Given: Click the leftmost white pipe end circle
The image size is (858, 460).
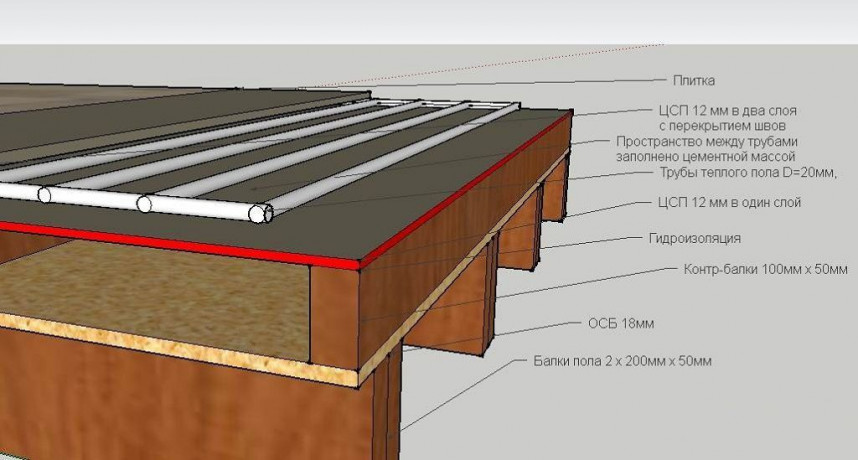Looking at the screenshot, I should click(x=44, y=195).
